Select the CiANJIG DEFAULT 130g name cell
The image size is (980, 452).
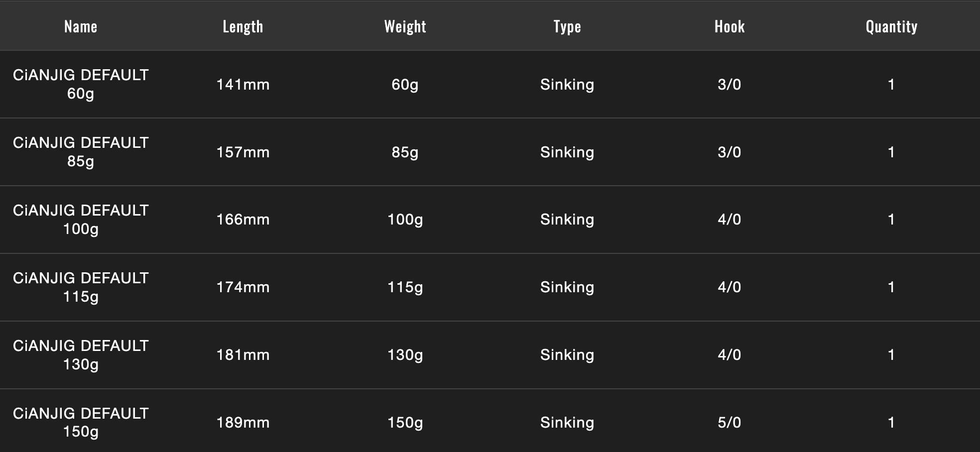[x=81, y=355]
